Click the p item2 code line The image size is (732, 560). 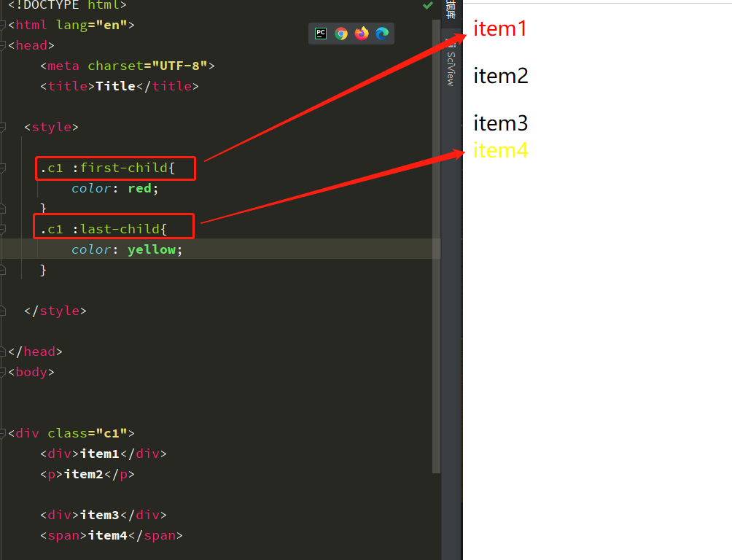pos(87,474)
